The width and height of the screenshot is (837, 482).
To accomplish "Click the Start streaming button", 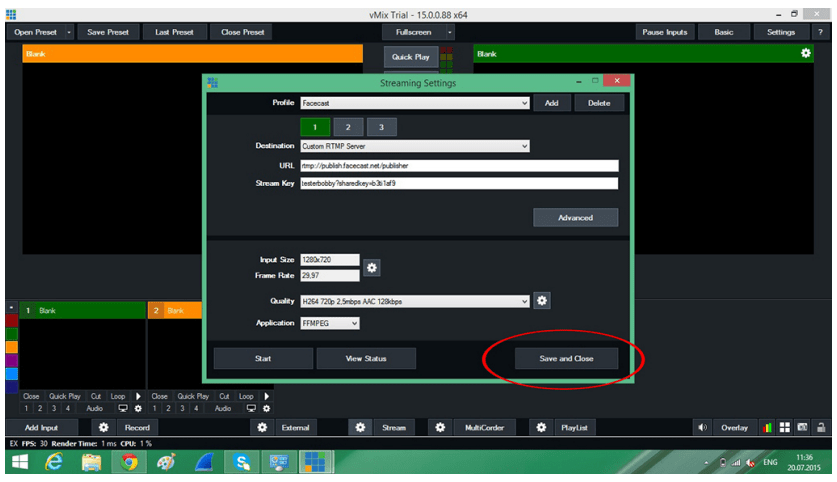I will (x=263, y=358).
